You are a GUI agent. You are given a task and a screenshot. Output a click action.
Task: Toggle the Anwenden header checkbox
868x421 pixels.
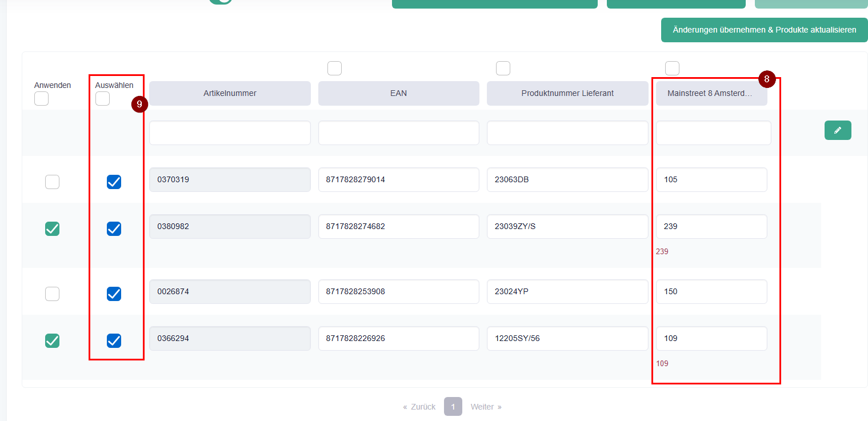[x=41, y=99]
